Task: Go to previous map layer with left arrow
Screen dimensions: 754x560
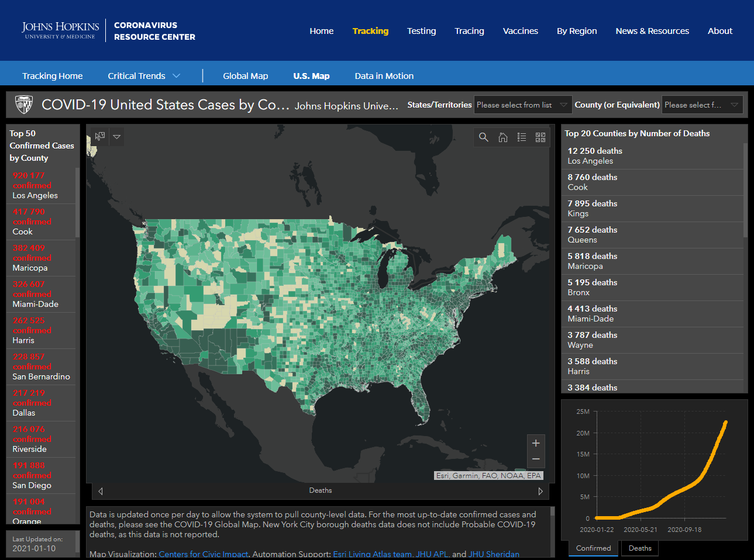Action: (101, 491)
